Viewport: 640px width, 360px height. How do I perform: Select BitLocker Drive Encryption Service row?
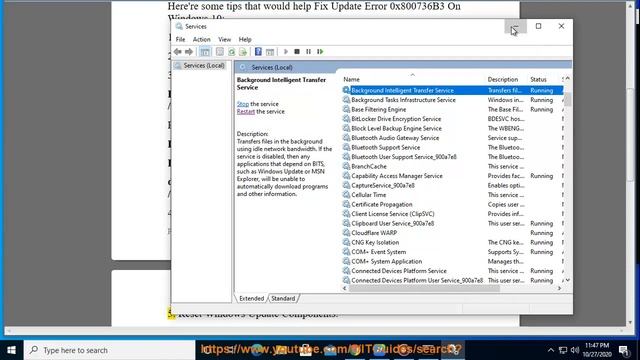point(453,119)
